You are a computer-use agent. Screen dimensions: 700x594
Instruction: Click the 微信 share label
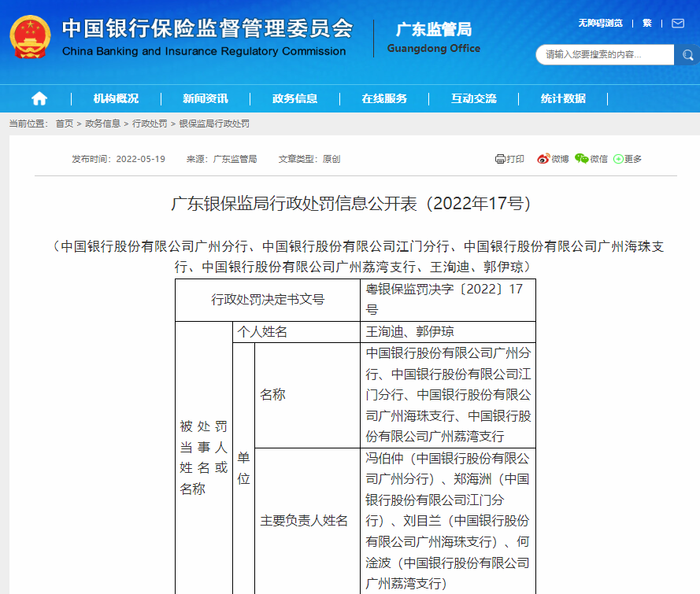click(x=598, y=159)
